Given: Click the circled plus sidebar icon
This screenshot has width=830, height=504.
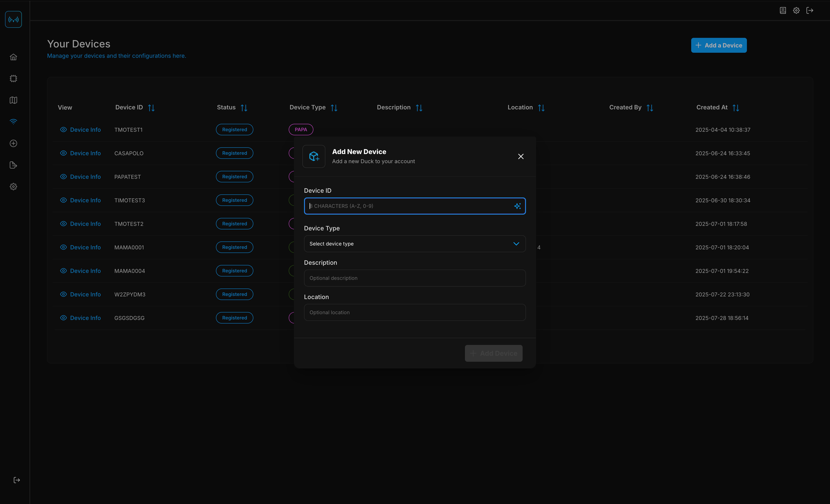Looking at the screenshot, I should point(13,143).
